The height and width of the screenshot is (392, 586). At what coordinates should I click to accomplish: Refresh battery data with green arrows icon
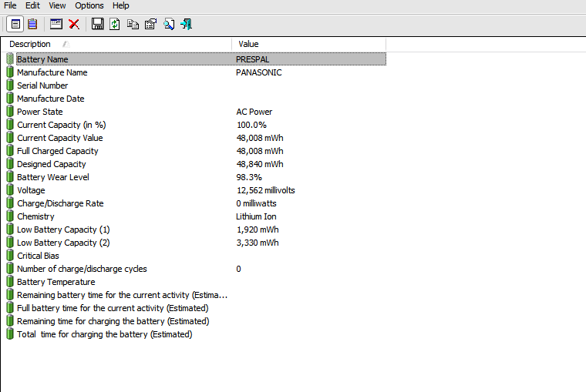coord(115,25)
